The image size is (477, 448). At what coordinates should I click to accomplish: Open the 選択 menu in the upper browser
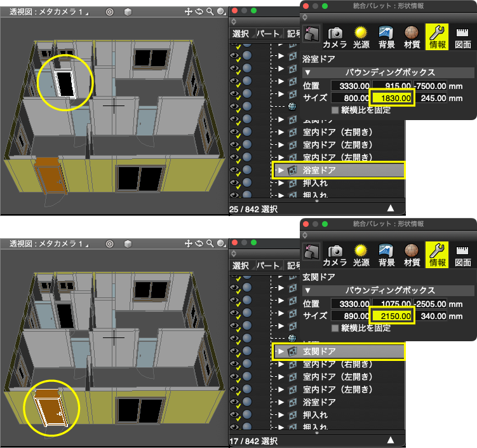coord(242,34)
